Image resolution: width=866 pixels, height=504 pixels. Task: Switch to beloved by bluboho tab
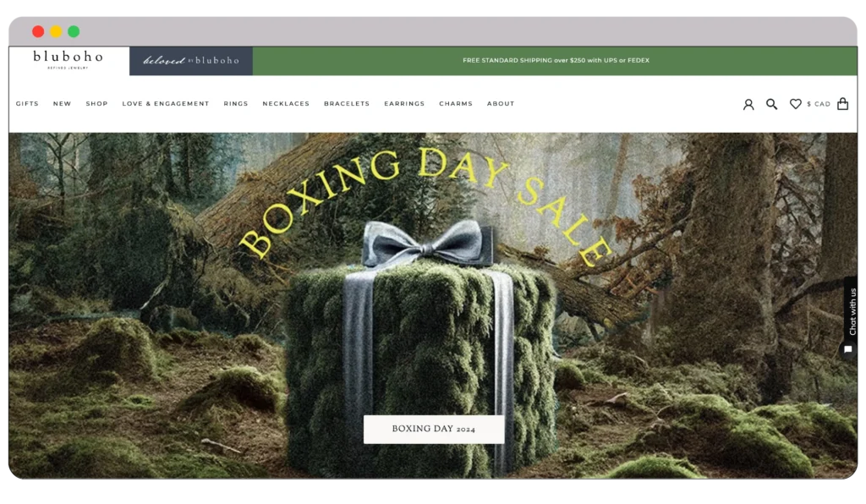click(191, 61)
